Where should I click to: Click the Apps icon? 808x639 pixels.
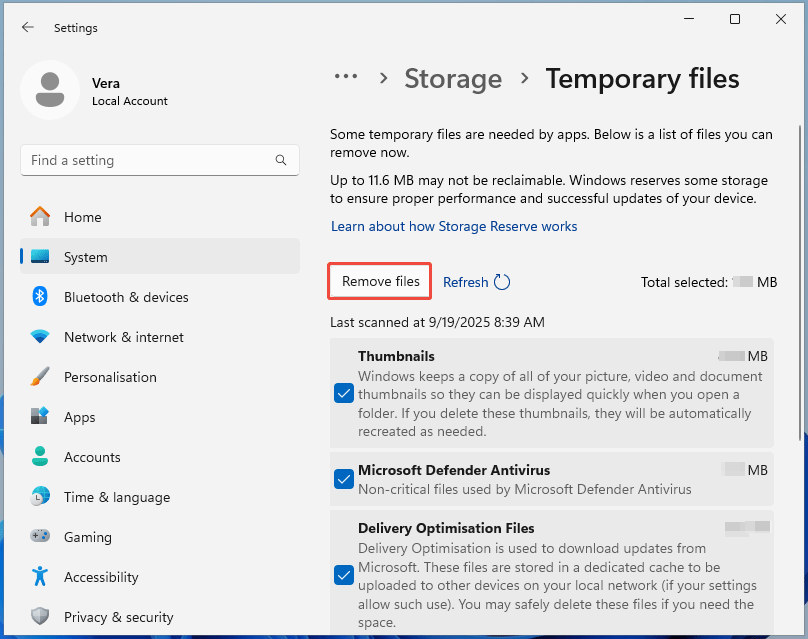click(40, 417)
